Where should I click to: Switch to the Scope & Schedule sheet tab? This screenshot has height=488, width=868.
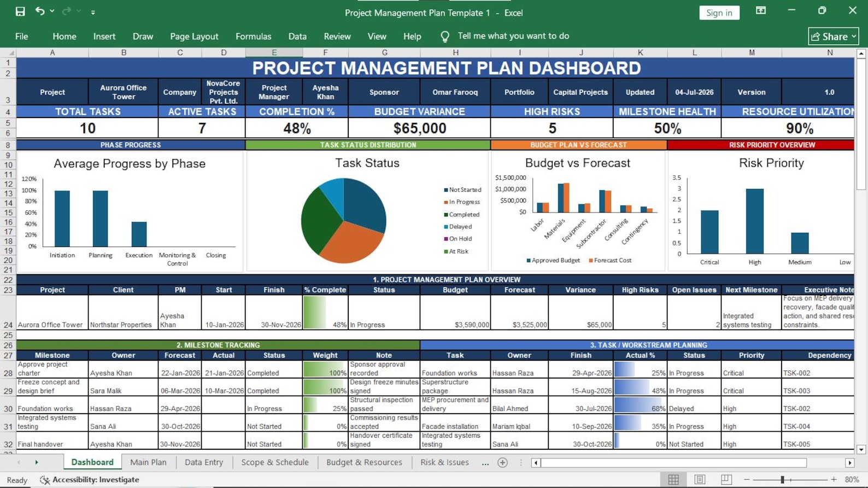click(x=275, y=462)
